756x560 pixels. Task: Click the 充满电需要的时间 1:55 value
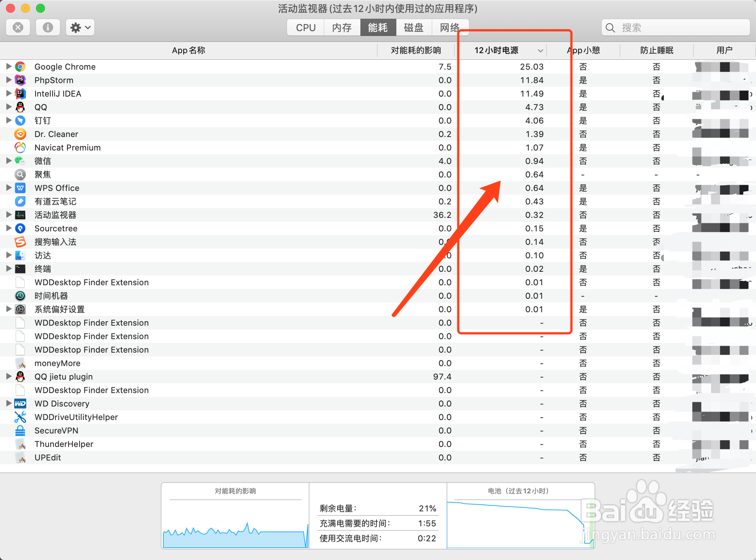click(427, 523)
